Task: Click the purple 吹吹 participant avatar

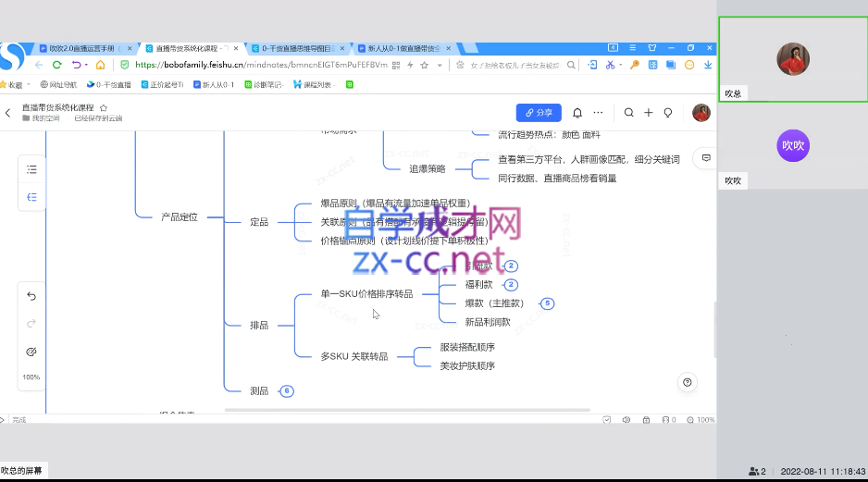Action: pos(793,145)
